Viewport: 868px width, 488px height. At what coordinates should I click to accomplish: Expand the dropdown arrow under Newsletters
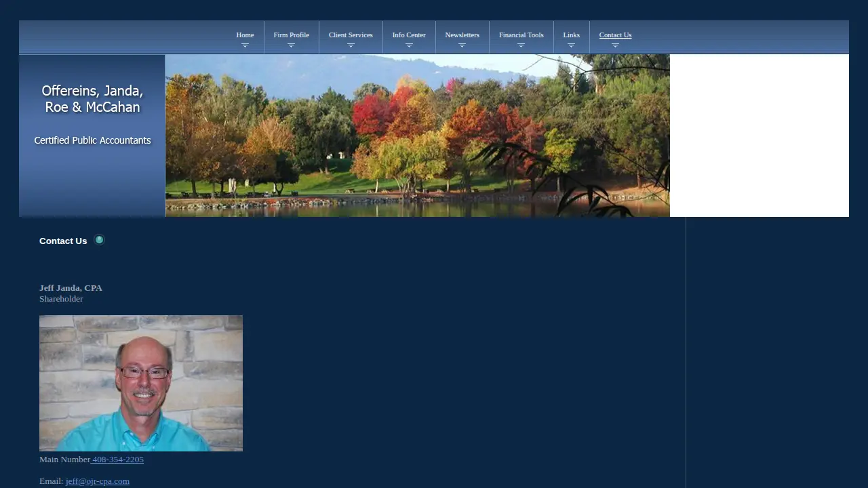click(x=462, y=45)
